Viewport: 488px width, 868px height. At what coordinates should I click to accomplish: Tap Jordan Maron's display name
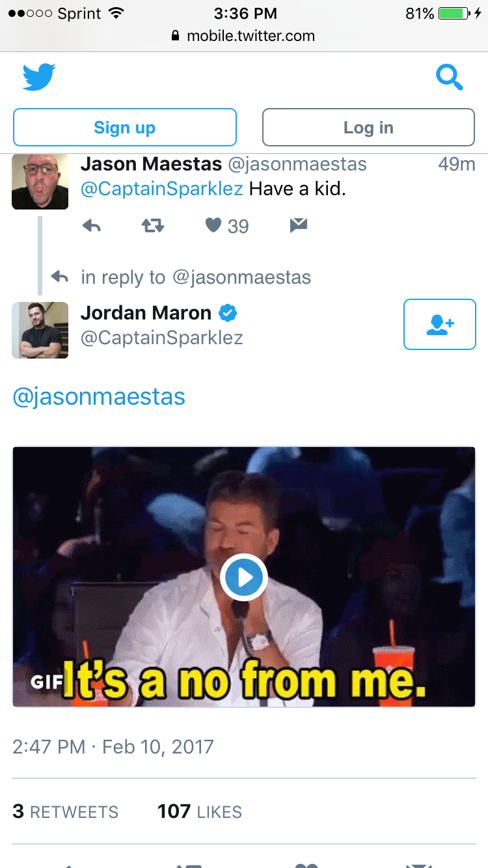pos(146,313)
